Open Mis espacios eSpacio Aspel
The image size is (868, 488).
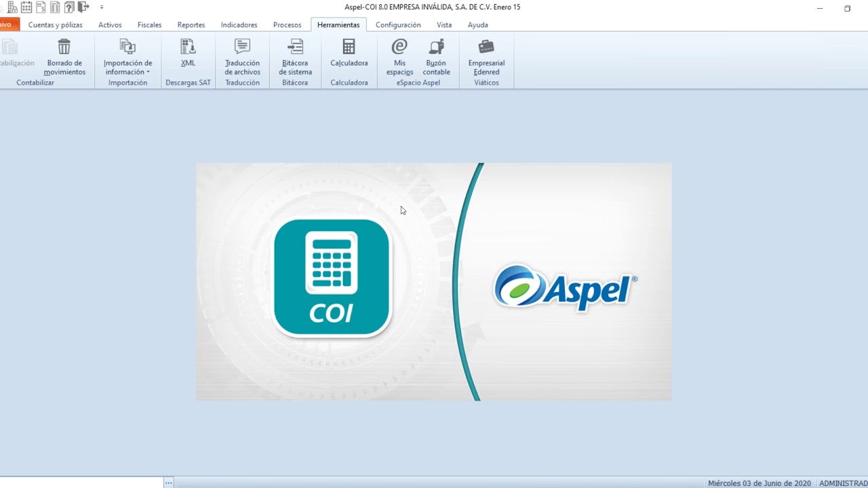pos(399,57)
